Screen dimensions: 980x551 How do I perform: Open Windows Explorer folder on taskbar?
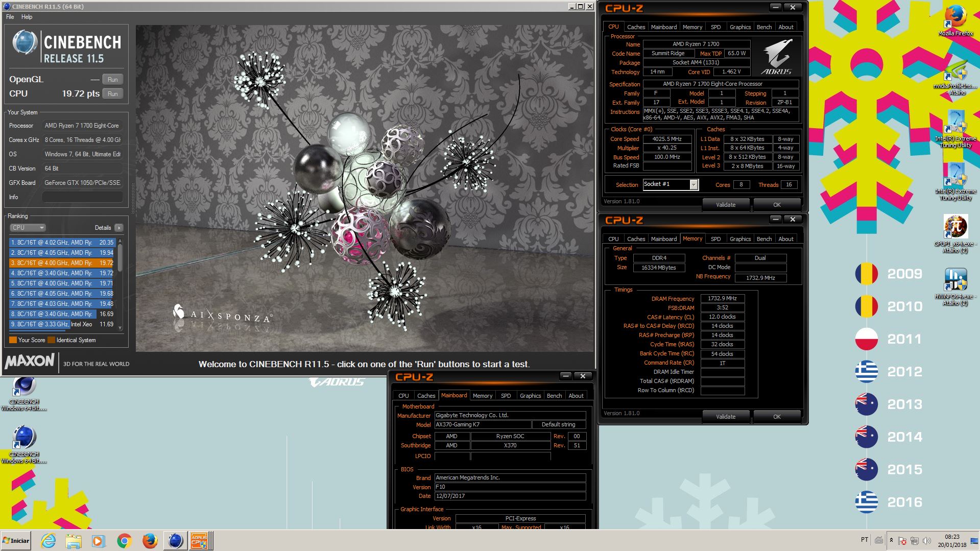coord(74,540)
